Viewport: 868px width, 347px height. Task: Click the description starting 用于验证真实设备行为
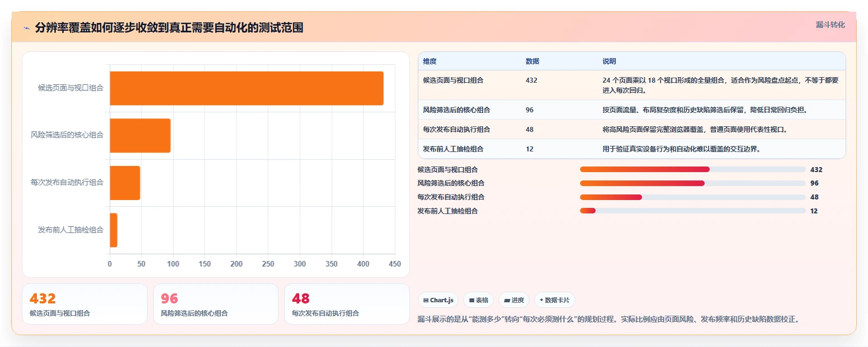pos(681,149)
